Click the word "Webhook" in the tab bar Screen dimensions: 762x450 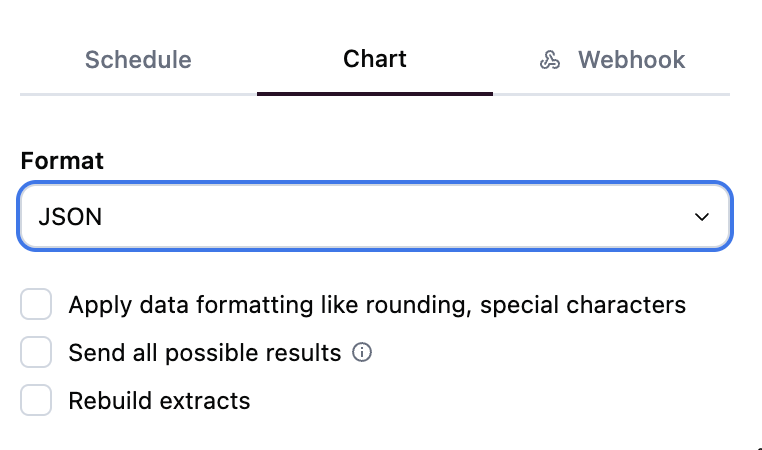[631, 59]
